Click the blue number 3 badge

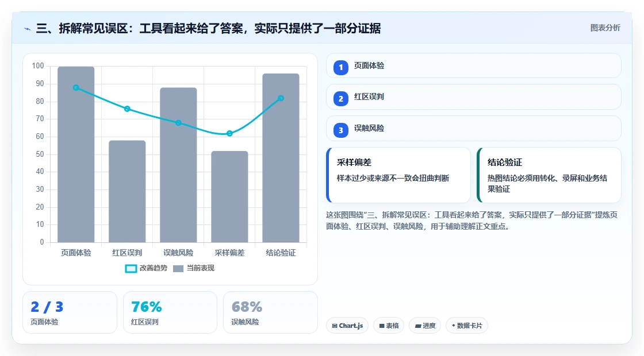pyautogui.click(x=341, y=130)
